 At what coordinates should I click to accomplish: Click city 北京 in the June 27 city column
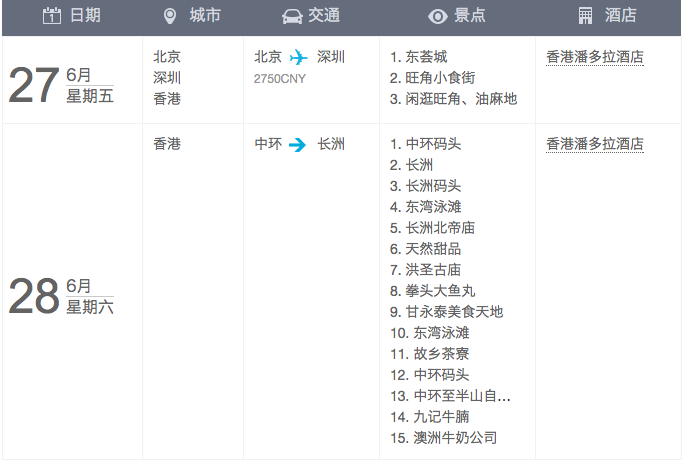167,57
